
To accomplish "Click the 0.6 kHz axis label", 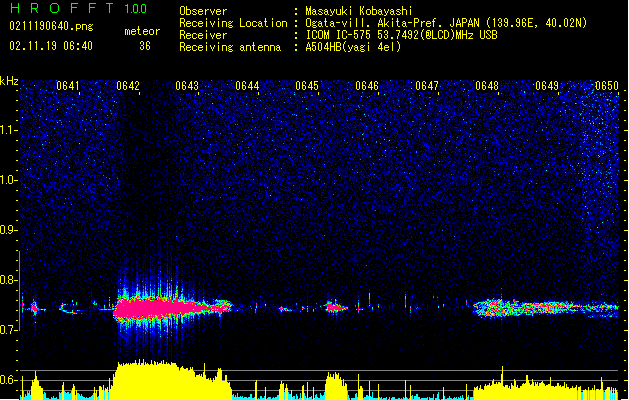I will click(x=9, y=380).
